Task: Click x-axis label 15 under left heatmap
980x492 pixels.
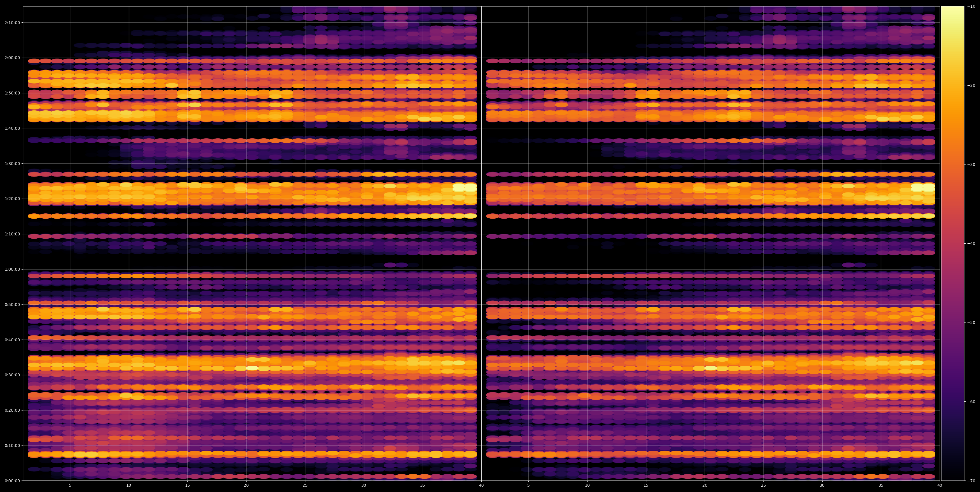Action: [x=187, y=486]
